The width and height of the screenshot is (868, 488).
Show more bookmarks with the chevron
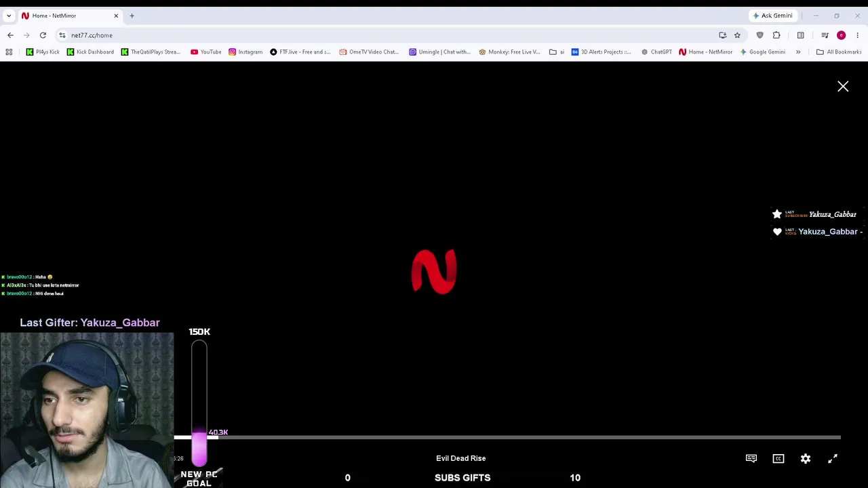(798, 52)
